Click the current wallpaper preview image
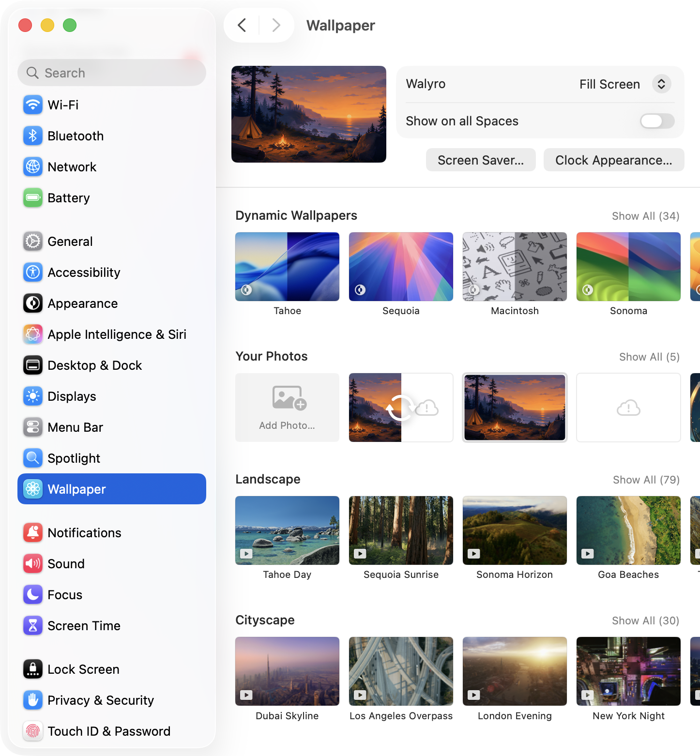This screenshot has width=700, height=756. 309,114
